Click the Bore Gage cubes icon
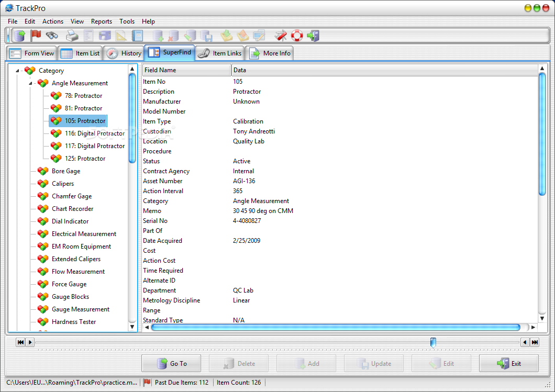 point(43,171)
